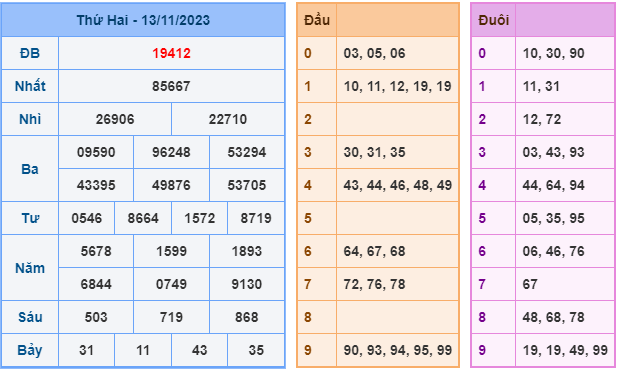Click Đầu row 0 values 03, 05, 06
617x369 pixels.
pos(374,53)
